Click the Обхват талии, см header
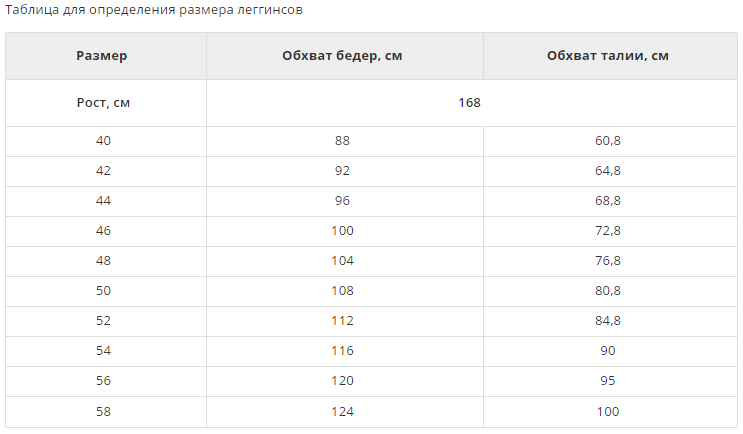Image resolution: width=743 pixels, height=434 pixels. pyautogui.click(x=608, y=56)
